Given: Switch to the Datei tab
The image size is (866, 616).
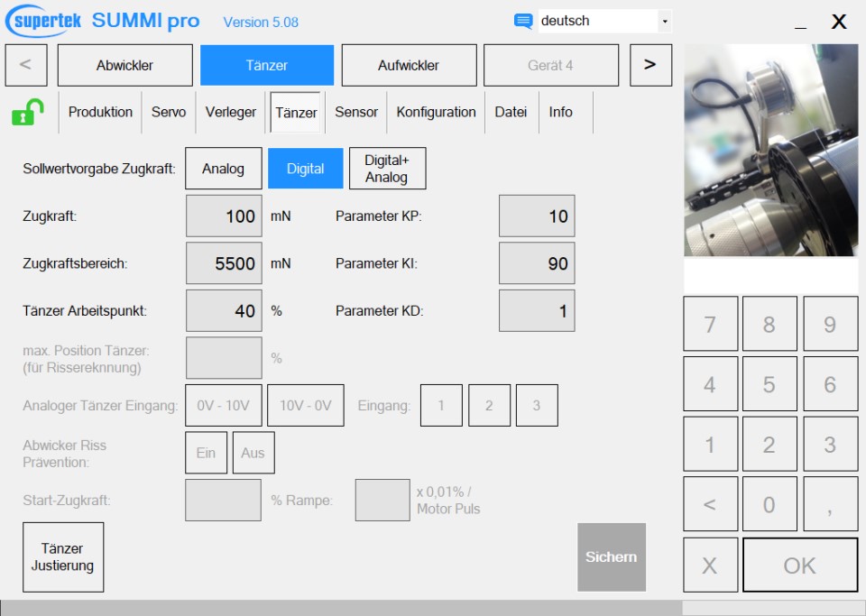Looking at the screenshot, I should (x=511, y=112).
